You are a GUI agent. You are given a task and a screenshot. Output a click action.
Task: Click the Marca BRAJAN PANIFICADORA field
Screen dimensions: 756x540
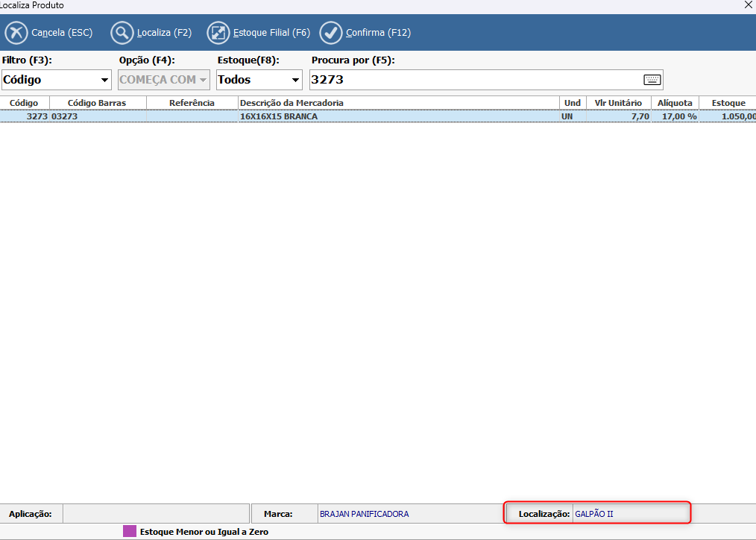[x=409, y=514]
